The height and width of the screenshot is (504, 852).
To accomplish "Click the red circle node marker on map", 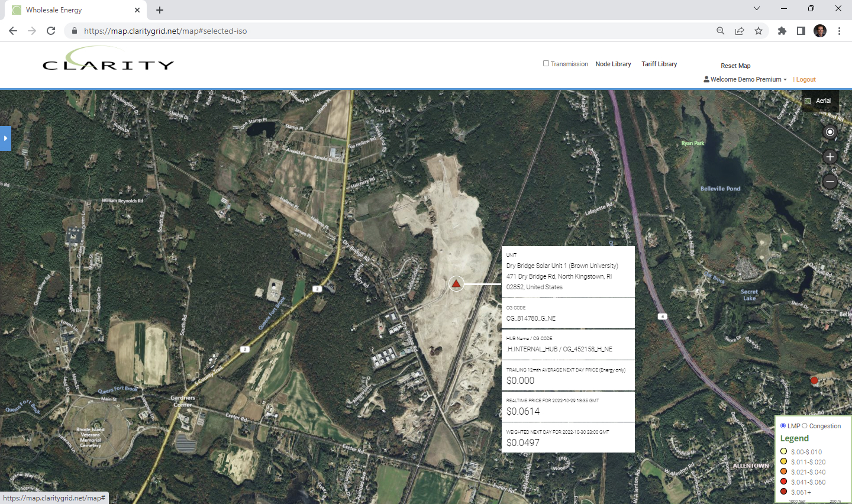I will coord(814,380).
